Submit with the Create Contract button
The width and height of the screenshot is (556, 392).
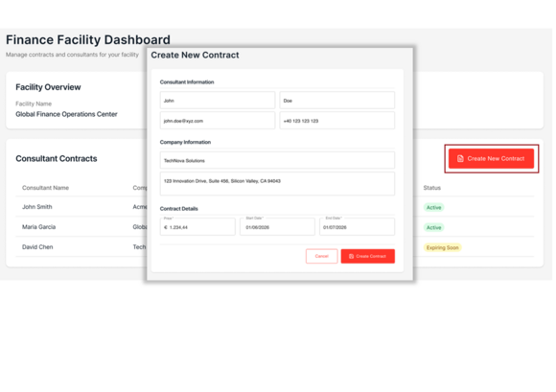click(x=368, y=256)
